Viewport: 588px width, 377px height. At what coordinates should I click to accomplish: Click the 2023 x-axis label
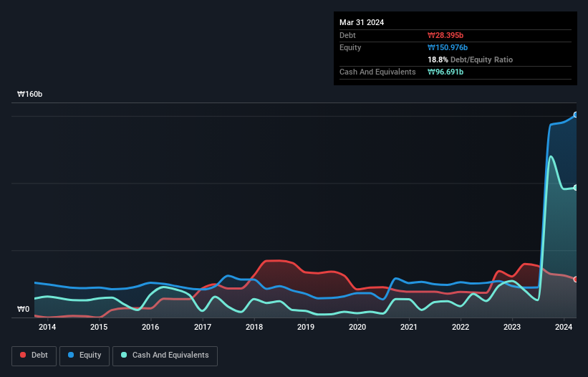pos(512,327)
